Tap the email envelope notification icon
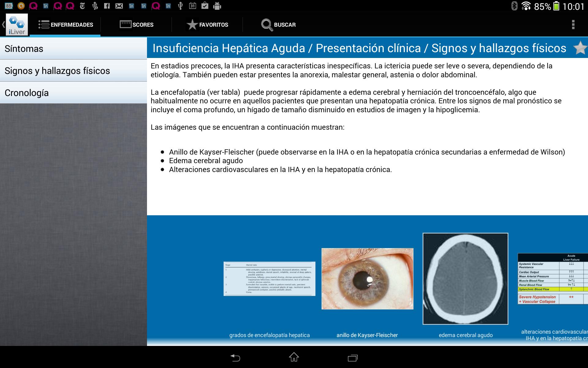Image resolution: width=588 pixels, height=368 pixels. click(119, 6)
